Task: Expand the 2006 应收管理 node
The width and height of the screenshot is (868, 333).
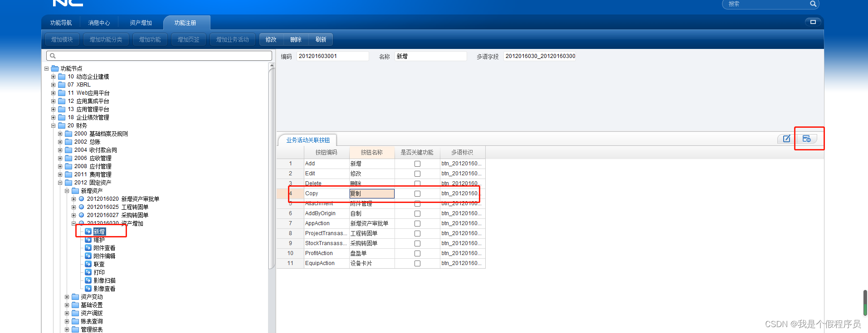Action: pyautogui.click(x=60, y=158)
